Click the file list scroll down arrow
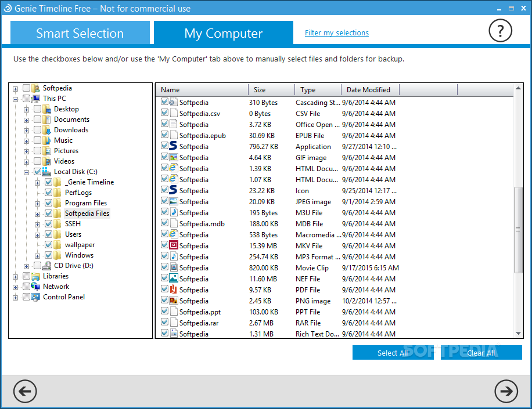Viewport: 532px width, 409px height. click(518, 333)
